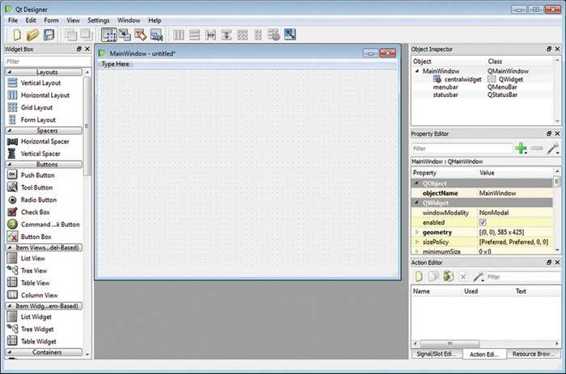The image size is (566, 374).
Task: Click the New action icon in Action Editor
Action: tap(419, 277)
